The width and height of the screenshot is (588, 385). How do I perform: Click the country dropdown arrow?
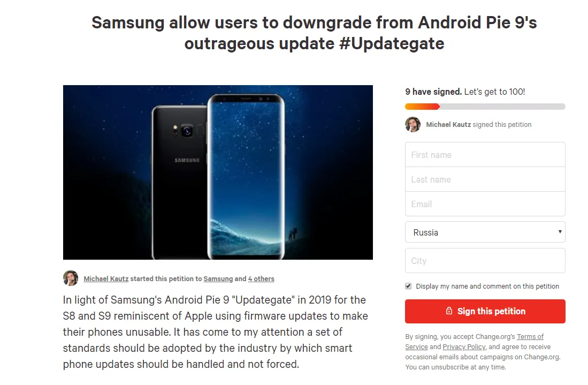pyautogui.click(x=560, y=231)
